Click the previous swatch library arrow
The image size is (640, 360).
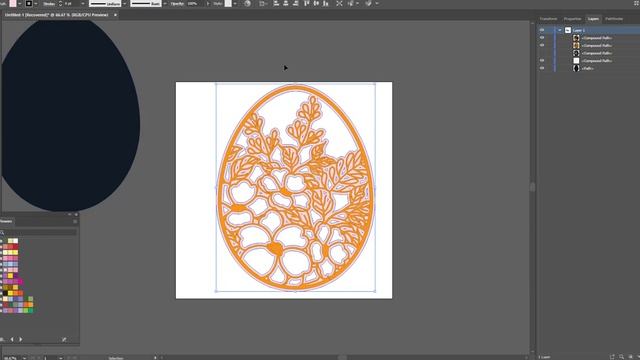pos(12,339)
